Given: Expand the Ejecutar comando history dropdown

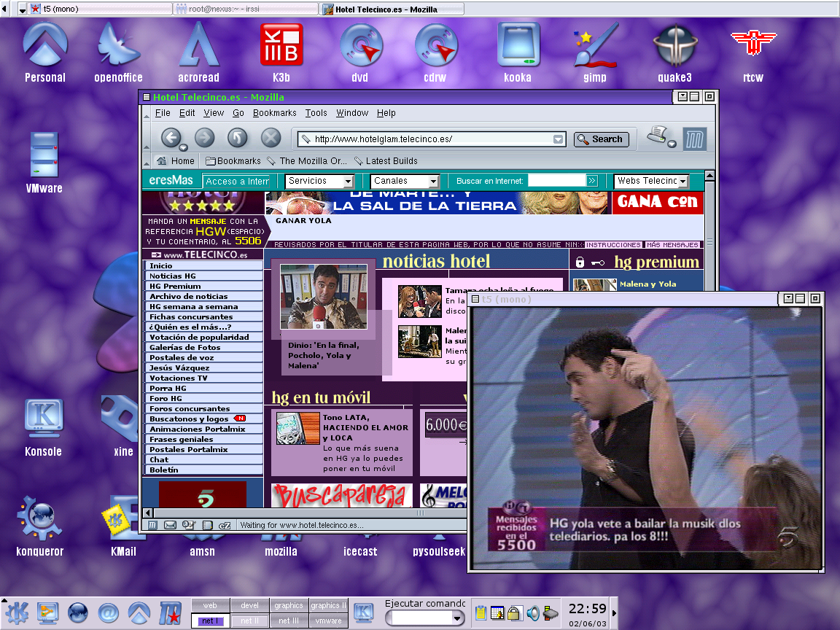Looking at the screenshot, I should coord(457,618).
